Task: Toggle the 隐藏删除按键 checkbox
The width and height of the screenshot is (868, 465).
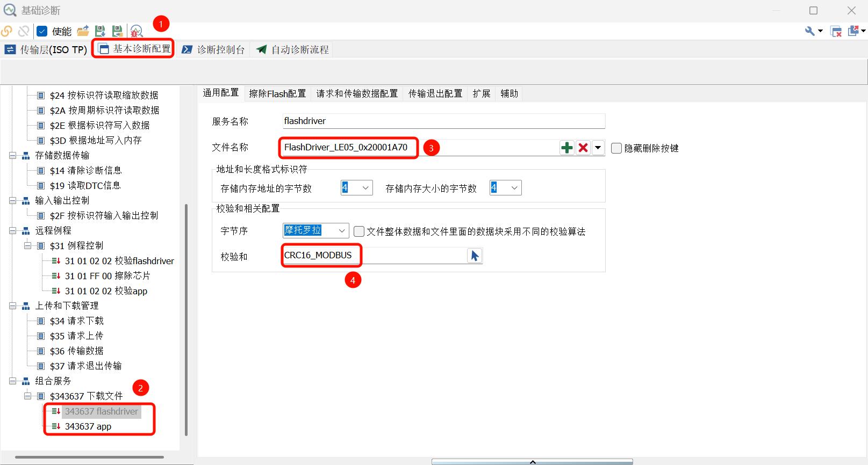Action: pos(616,148)
